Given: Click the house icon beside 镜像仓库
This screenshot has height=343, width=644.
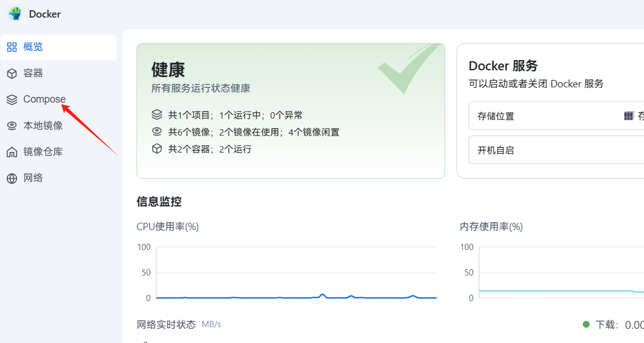Looking at the screenshot, I should (12, 152).
